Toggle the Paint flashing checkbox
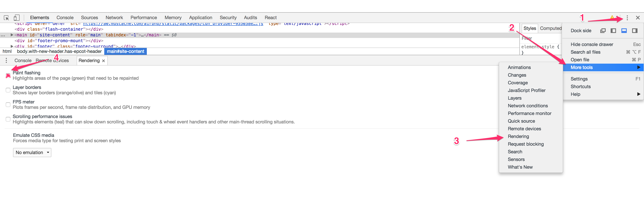The width and height of the screenshot is (644, 197). tap(8, 76)
